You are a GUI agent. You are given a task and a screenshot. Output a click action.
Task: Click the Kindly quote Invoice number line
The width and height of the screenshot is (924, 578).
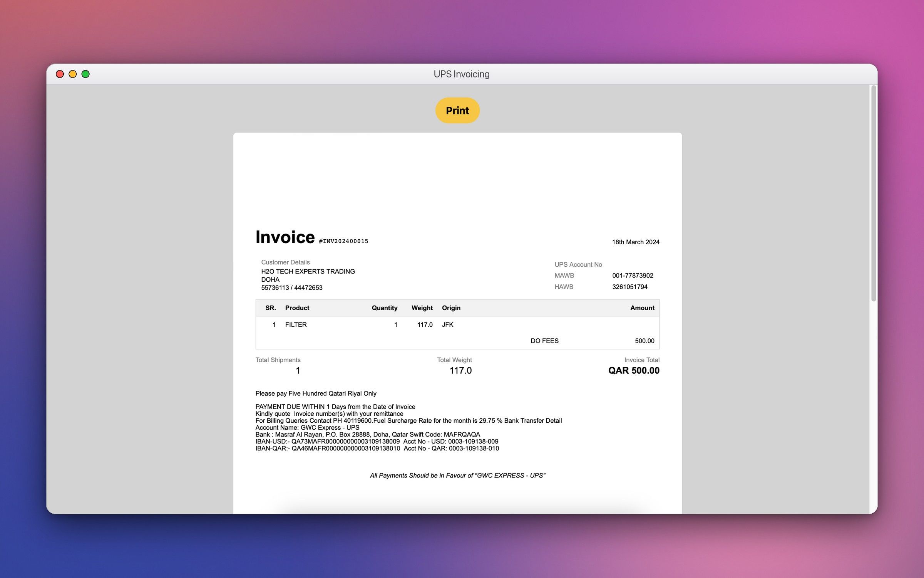pyautogui.click(x=329, y=413)
